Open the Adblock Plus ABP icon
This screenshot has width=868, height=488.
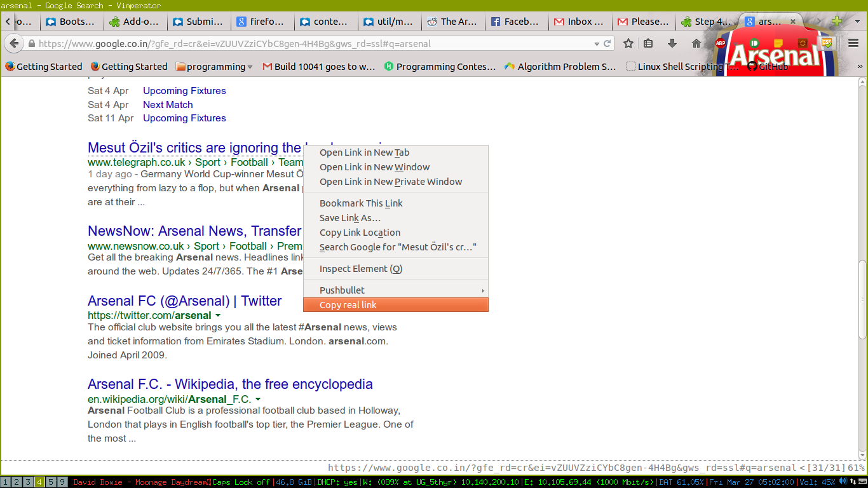click(x=721, y=43)
